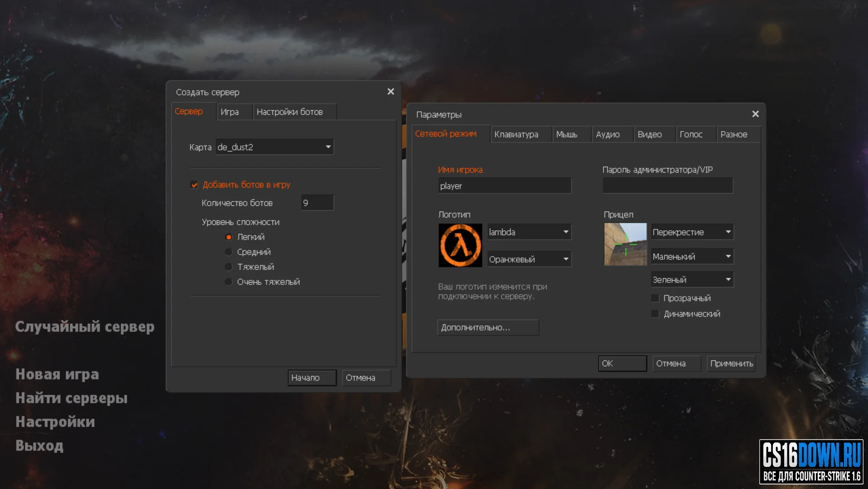Switch to the Клавиатура tab

(x=521, y=134)
